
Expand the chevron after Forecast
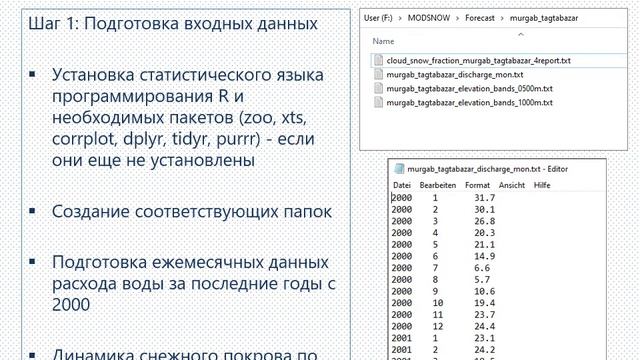tap(502, 18)
